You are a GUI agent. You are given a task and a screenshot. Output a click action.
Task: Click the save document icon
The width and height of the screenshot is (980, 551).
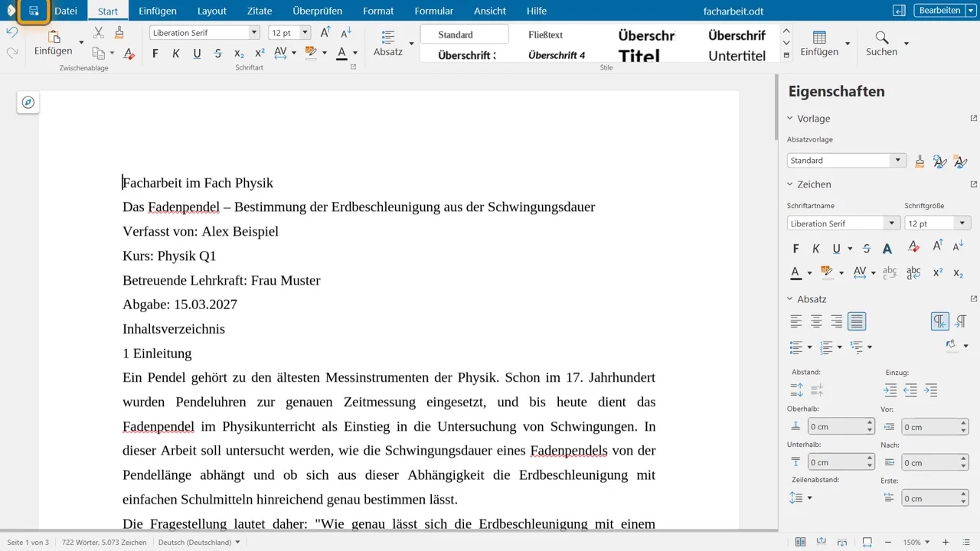34,11
